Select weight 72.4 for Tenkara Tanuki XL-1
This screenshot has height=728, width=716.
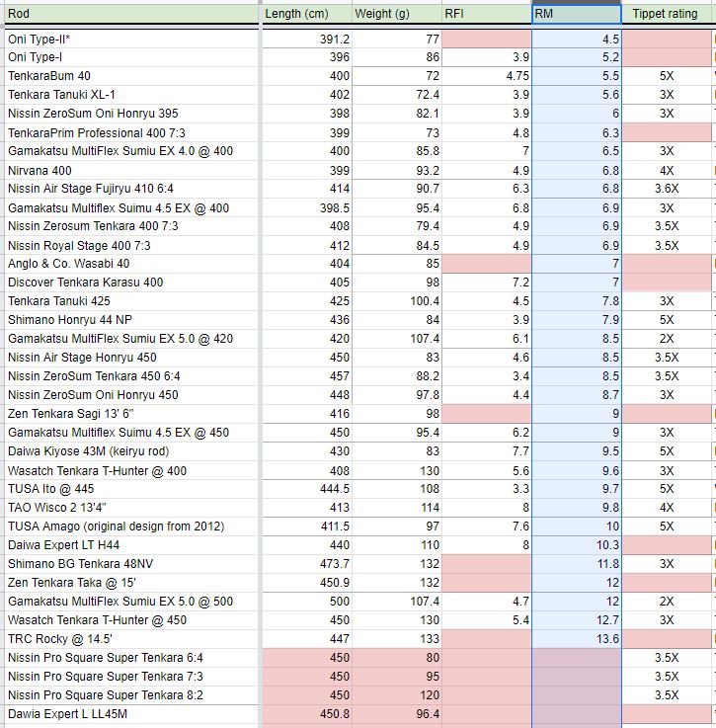(397, 95)
